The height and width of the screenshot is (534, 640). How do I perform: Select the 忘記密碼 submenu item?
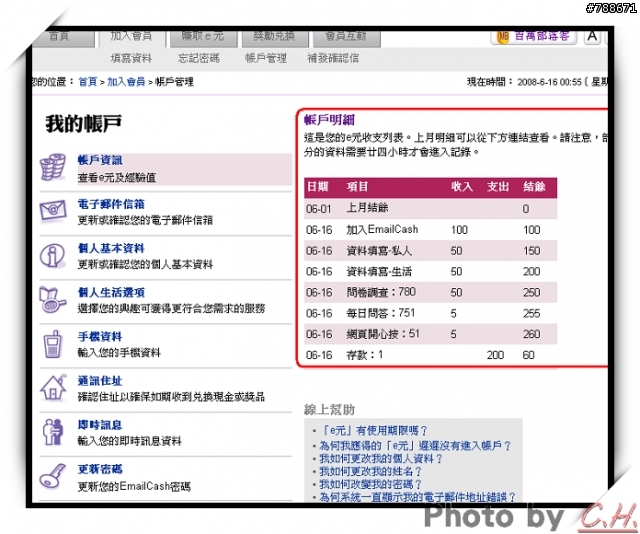click(199, 58)
